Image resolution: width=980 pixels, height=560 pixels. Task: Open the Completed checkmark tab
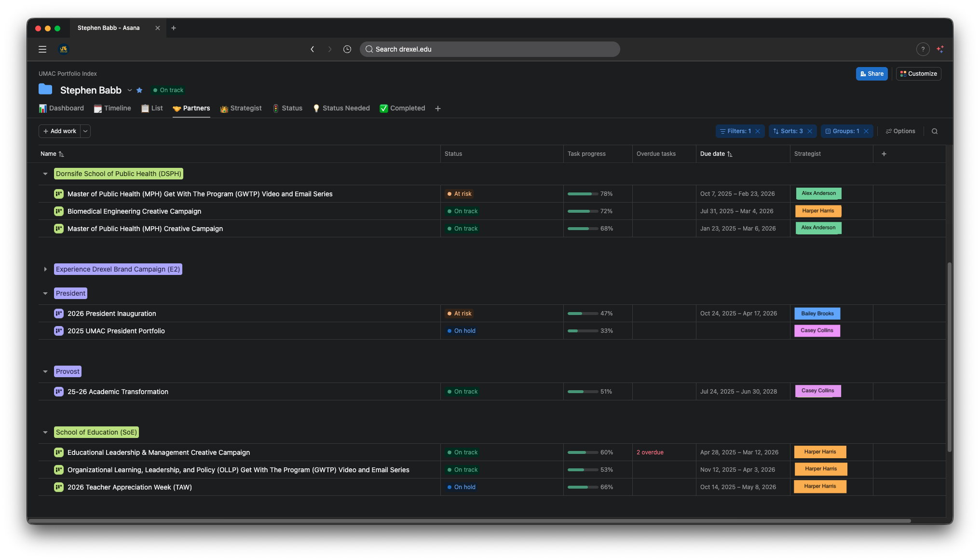[x=383, y=108]
